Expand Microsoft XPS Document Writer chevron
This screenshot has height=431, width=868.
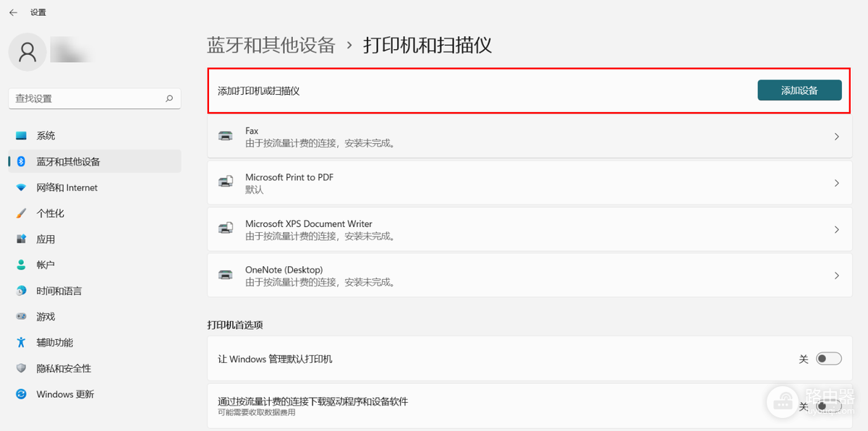(x=837, y=229)
